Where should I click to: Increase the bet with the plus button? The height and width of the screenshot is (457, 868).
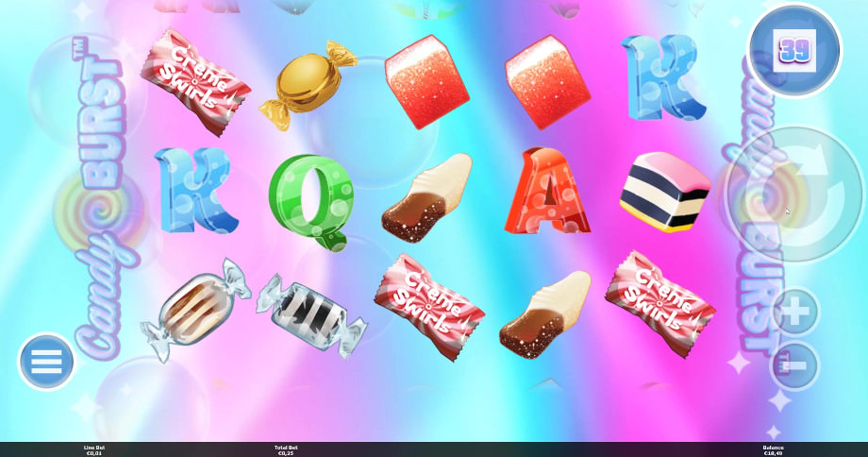796,312
